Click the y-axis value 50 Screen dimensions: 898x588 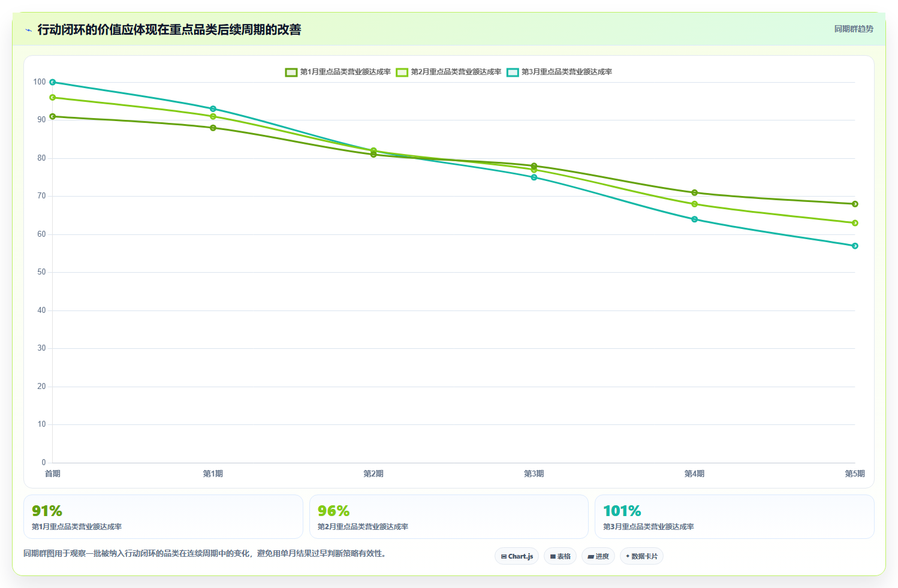(x=41, y=272)
